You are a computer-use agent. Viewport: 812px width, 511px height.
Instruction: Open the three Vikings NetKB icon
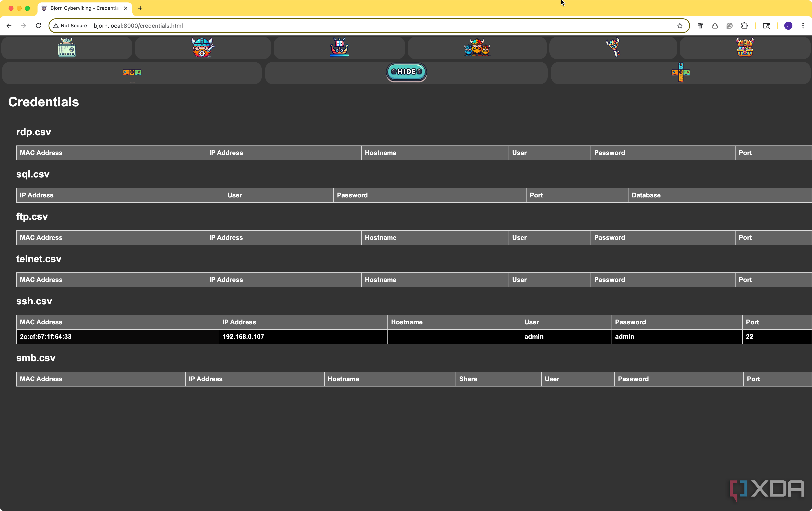477,47
